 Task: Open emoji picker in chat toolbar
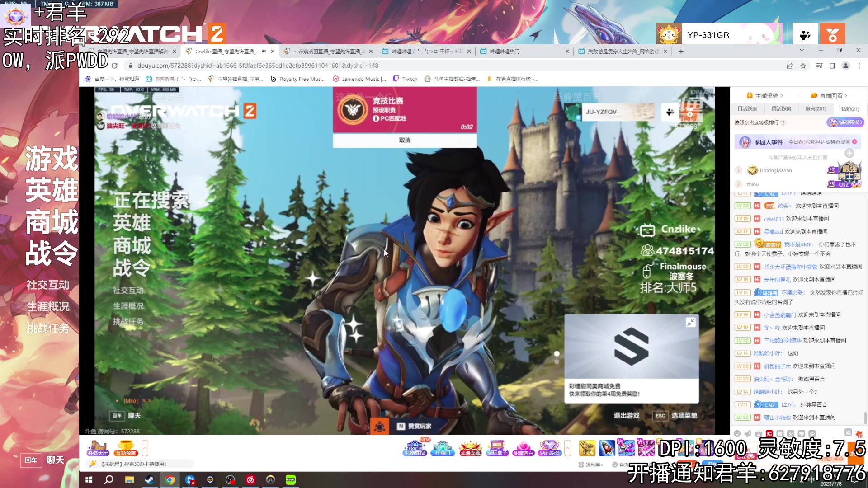pyautogui.click(x=737, y=433)
